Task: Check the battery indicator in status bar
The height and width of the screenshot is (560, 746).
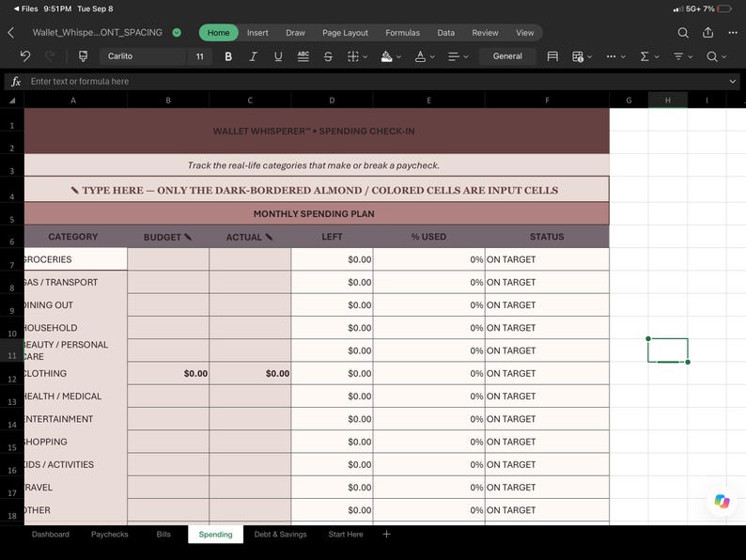Action: point(724,8)
